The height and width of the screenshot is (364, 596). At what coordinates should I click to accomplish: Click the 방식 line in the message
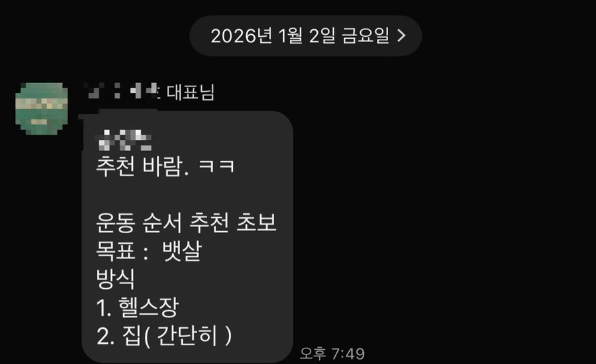pos(115,279)
